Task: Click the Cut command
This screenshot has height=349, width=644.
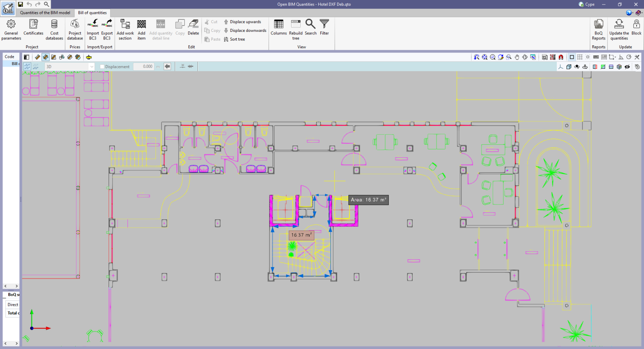Action: 211,22
